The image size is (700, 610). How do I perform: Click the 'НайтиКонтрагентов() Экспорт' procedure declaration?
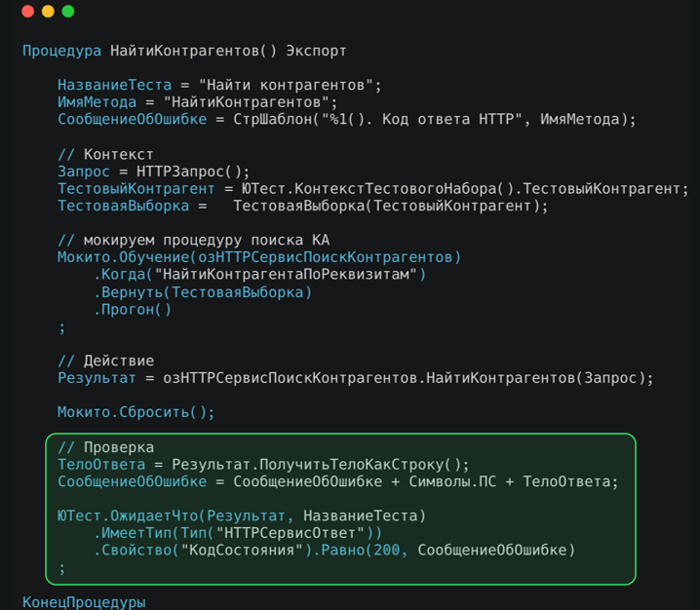pyautogui.click(x=228, y=51)
